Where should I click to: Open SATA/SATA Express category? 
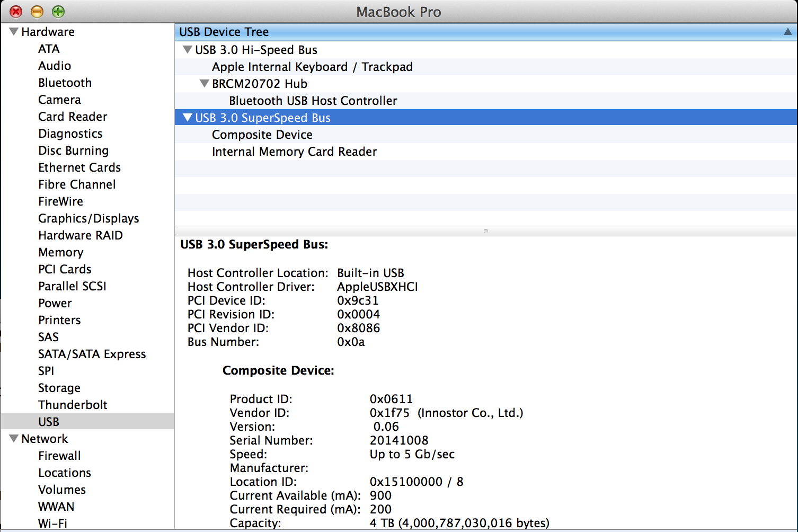pos(92,354)
